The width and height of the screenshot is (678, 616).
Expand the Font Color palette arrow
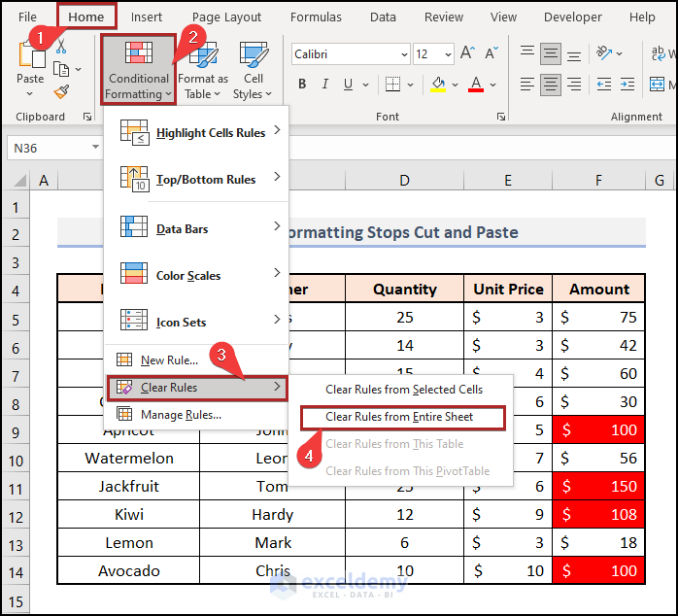[x=492, y=85]
